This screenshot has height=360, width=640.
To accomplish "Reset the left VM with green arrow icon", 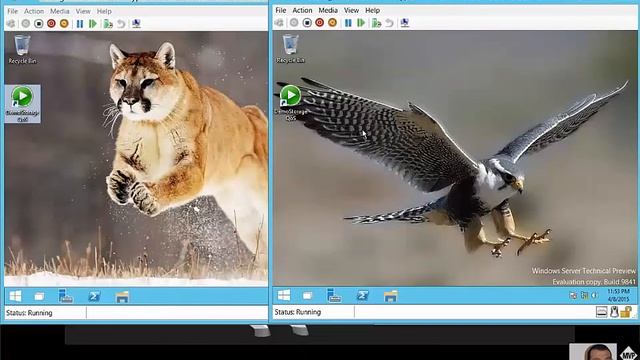I will pyautogui.click(x=93, y=24).
